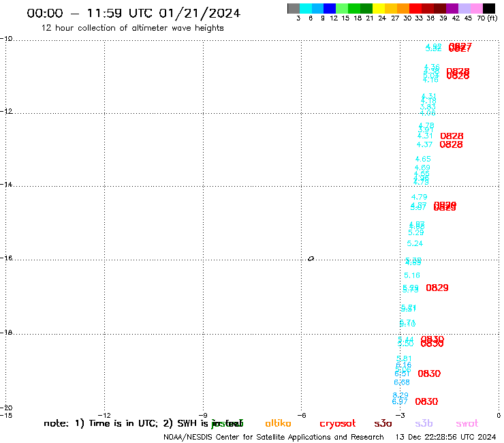This screenshot has height=443, width=504.
Task: Click the "NOAA/NESDIS Center for Satellite Applications" credit
Action: tap(247, 438)
